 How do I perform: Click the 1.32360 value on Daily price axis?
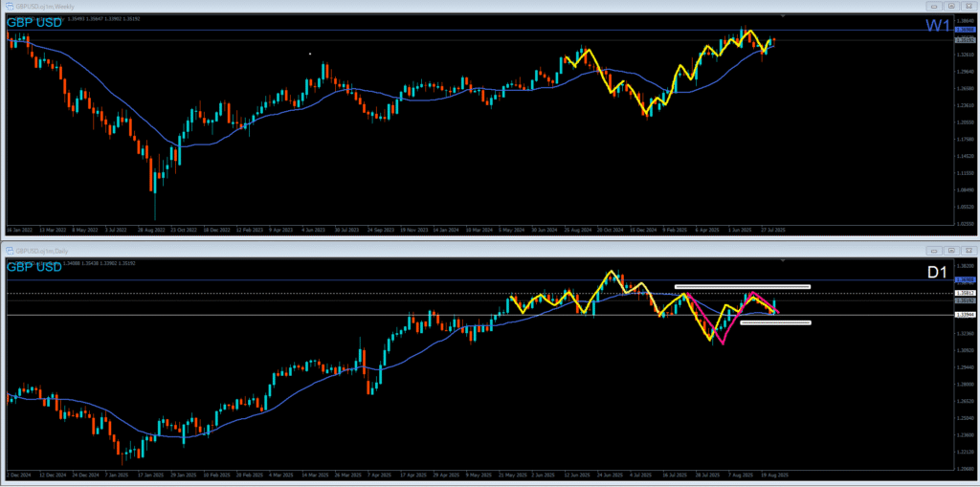pos(965,334)
